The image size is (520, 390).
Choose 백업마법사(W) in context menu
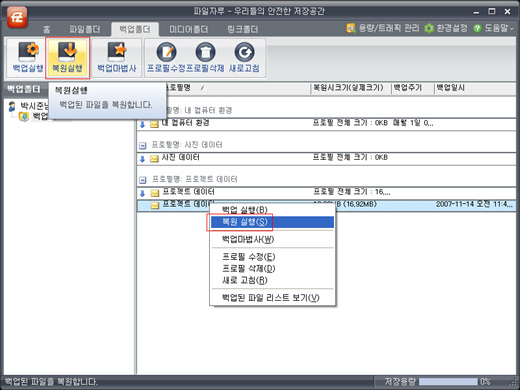tap(272, 239)
